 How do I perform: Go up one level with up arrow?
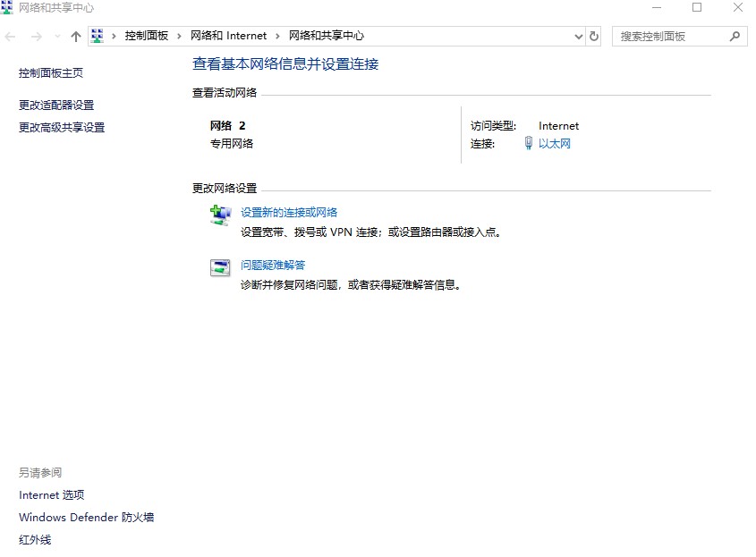76,36
